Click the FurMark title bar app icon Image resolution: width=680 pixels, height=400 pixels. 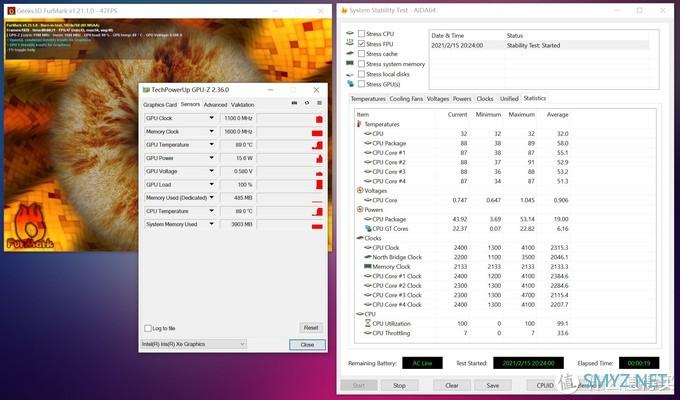tap(11, 10)
